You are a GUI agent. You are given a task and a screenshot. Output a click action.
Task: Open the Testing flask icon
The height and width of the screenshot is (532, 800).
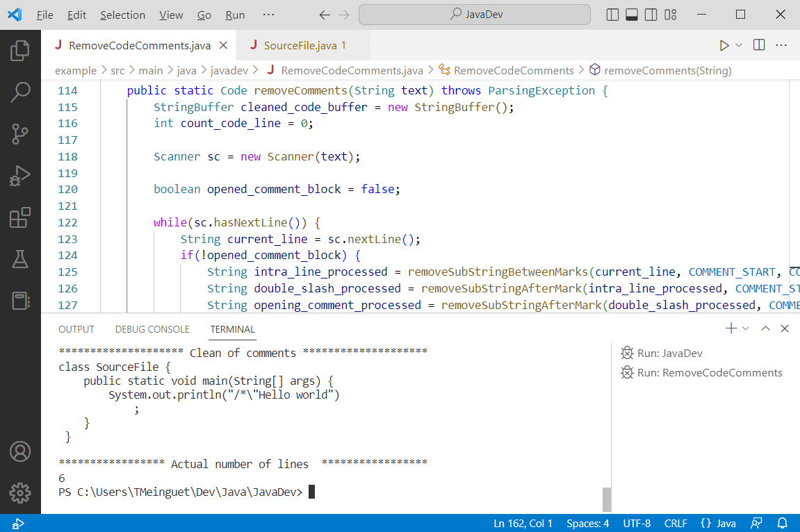pos(20,259)
